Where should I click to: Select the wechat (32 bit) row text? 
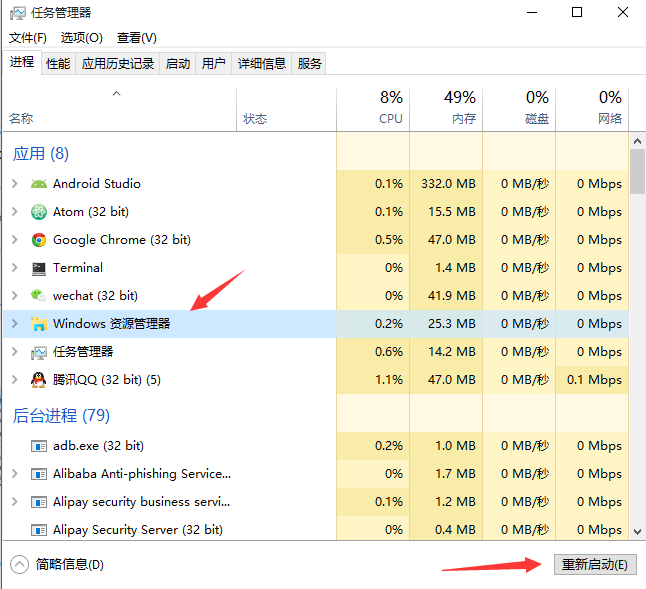(x=96, y=296)
